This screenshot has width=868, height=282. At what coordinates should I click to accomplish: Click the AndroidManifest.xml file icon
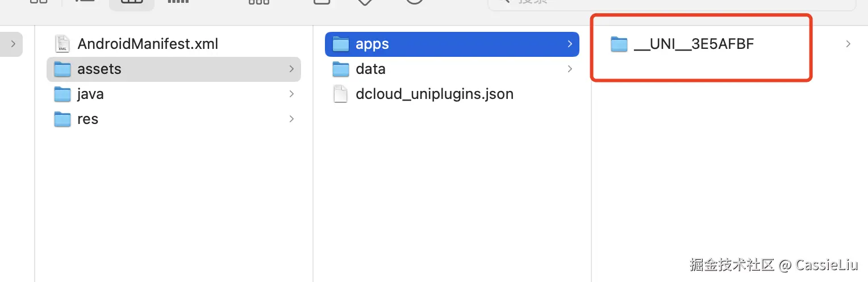tap(62, 44)
